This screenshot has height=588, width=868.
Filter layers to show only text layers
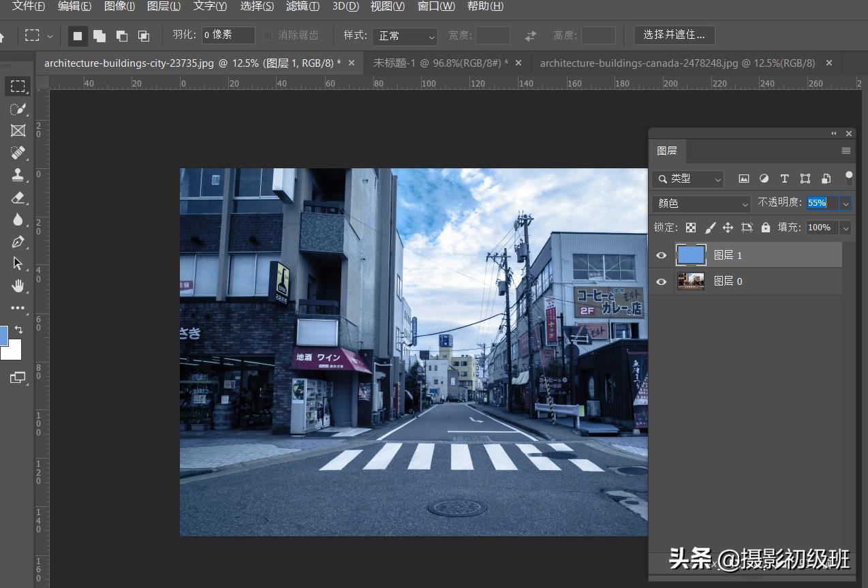pos(784,179)
